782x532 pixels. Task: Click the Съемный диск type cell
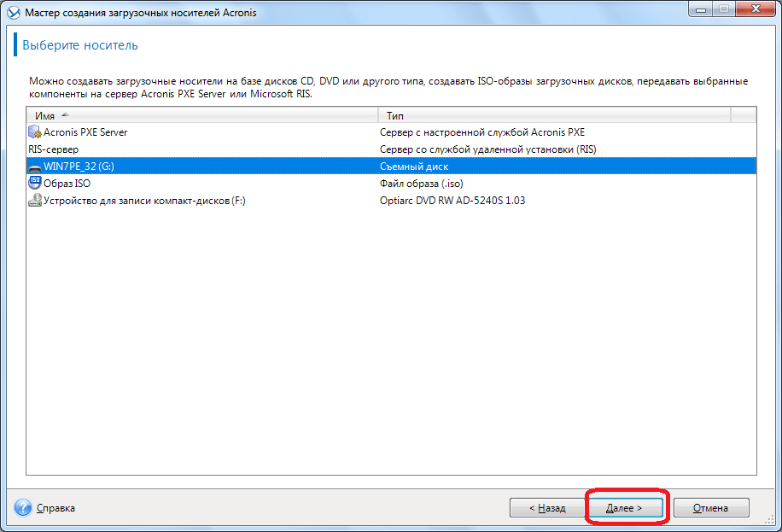click(414, 167)
